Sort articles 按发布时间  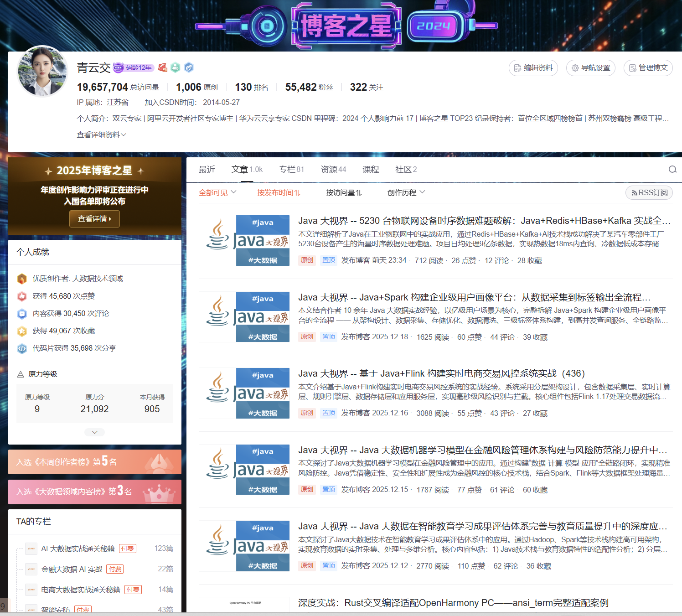click(x=279, y=193)
